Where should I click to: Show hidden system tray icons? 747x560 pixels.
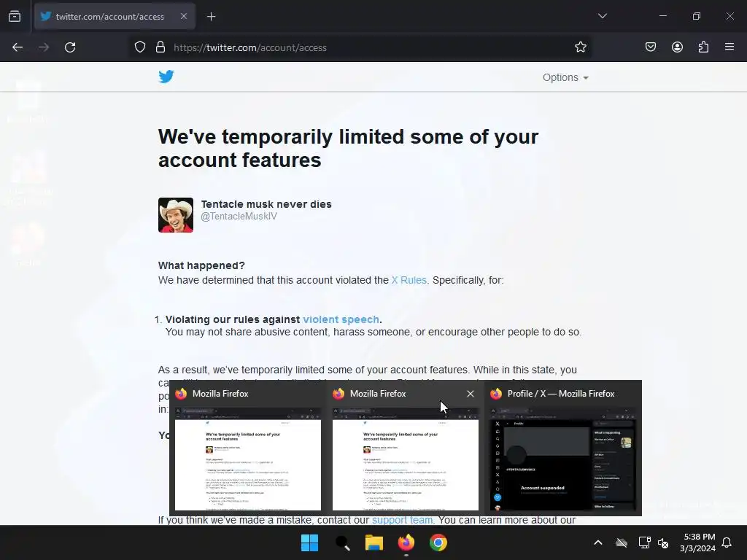click(598, 542)
